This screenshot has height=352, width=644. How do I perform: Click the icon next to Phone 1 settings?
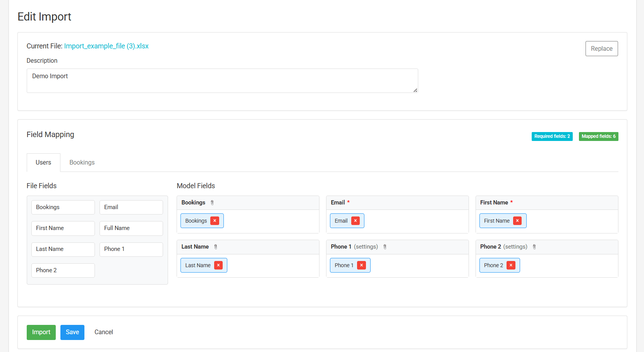point(385,247)
